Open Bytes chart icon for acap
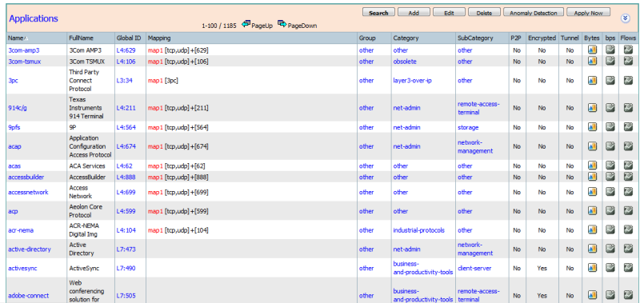This screenshot has height=303, width=644. (592, 146)
